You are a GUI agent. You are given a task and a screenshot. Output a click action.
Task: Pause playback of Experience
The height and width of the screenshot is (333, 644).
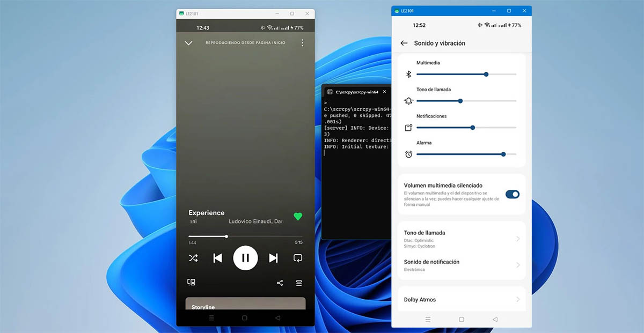pos(245,258)
